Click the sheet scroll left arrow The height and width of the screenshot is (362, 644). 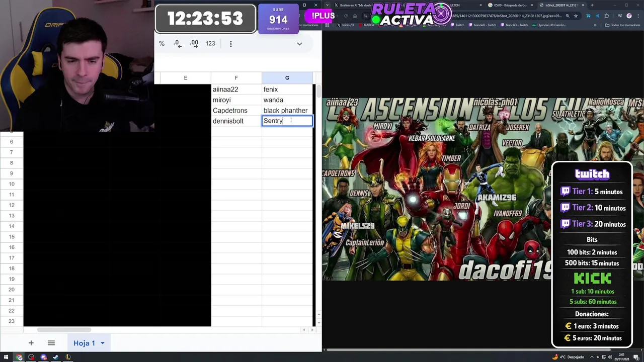tap(303, 330)
